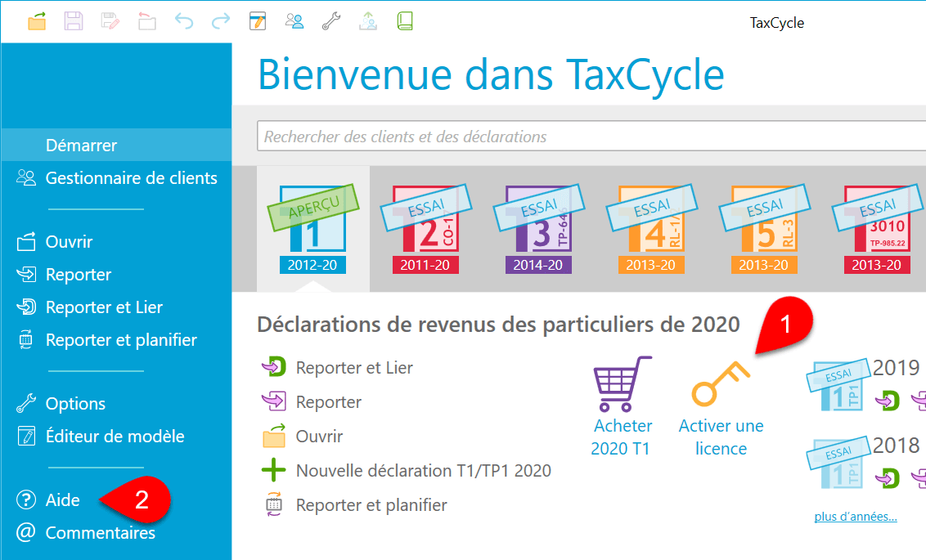Viewport: 926px width, 560px height.
Task: Select the T1 2012-20 module tile
Action: [x=313, y=229]
